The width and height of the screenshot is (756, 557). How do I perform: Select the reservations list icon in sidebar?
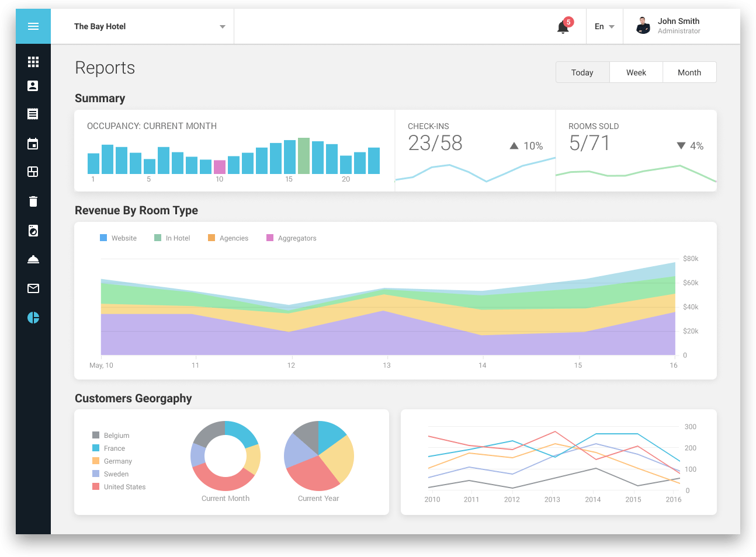(x=33, y=114)
